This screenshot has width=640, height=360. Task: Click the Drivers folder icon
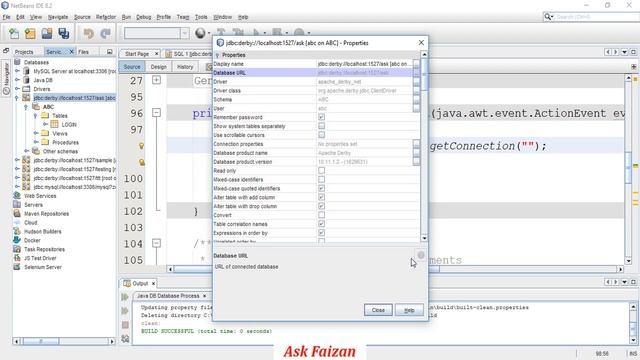coord(27,89)
